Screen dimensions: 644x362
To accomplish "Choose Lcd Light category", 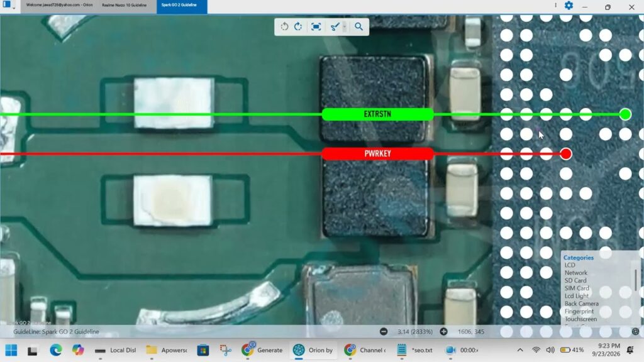I will pyautogui.click(x=576, y=296).
